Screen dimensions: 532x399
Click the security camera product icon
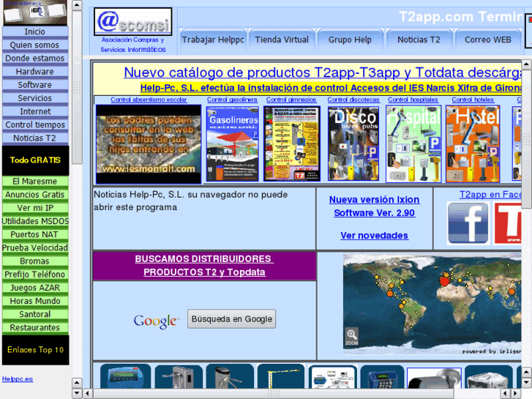click(x=434, y=378)
